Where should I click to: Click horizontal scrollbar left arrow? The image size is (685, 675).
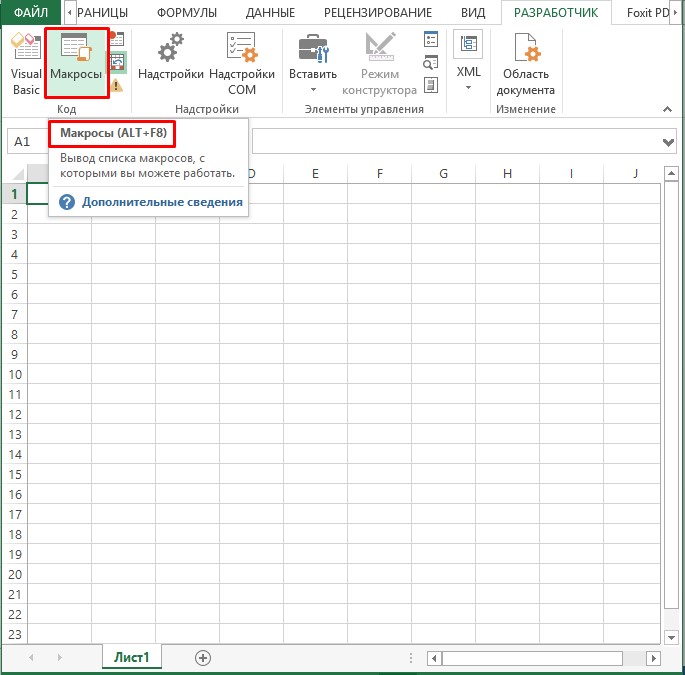tap(434, 658)
